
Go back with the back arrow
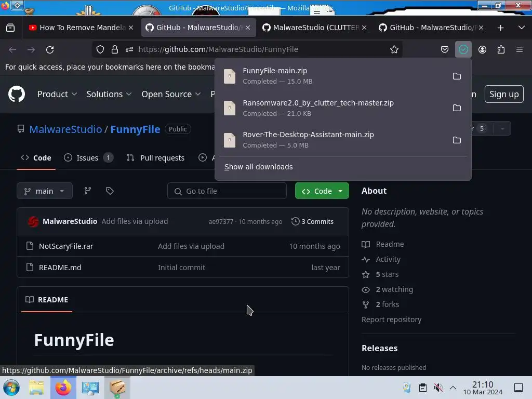12,49
